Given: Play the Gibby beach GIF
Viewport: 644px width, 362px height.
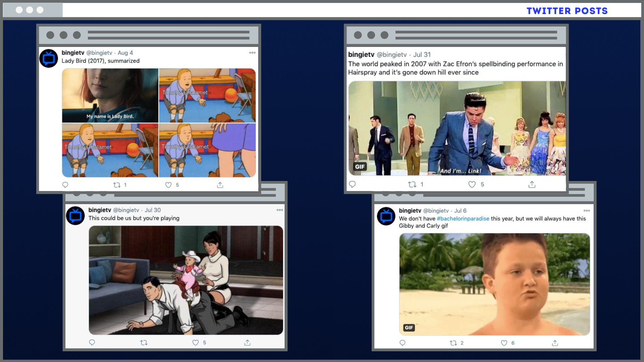Looking at the screenshot, I should tap(494, 284).
